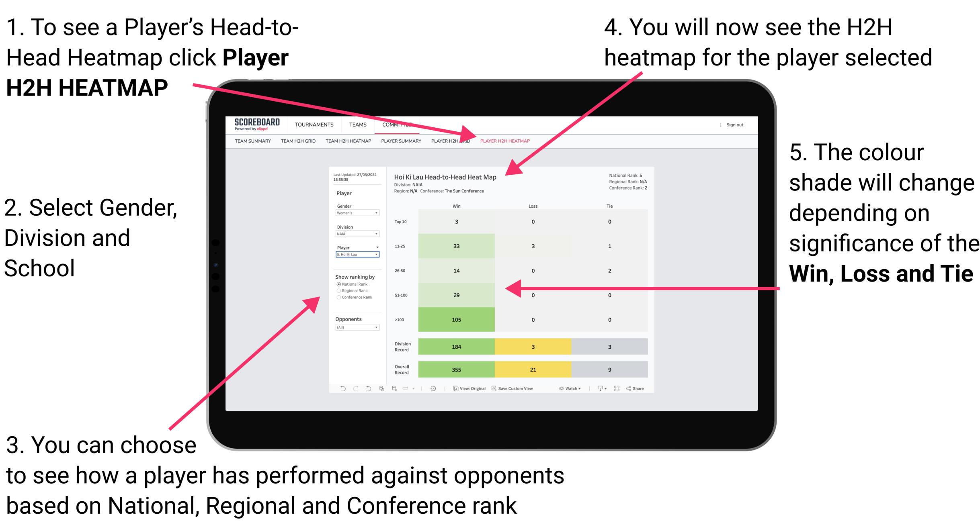Select National Rank radio button
The height and width of the screenshot is (527, 980).
pos(338,284)
